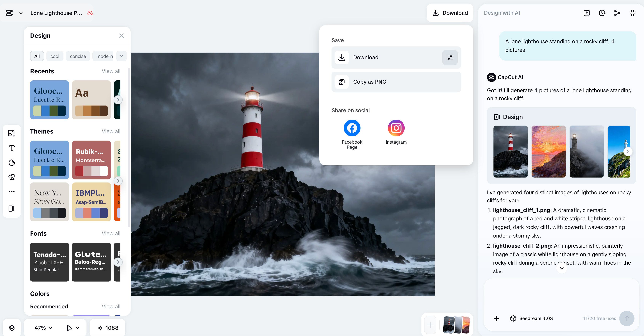Open download settings sliders icon
The height and width of the screenshot is (336, 644).
450,58
